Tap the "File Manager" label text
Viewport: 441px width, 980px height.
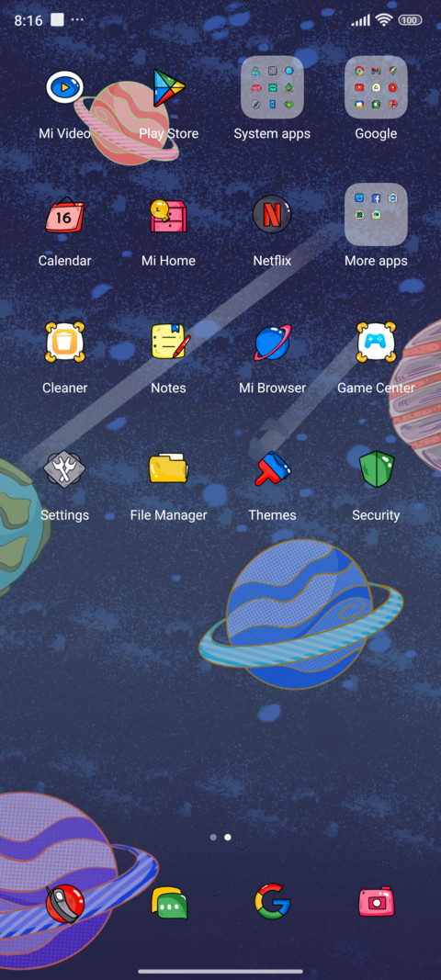click(168, 515)
